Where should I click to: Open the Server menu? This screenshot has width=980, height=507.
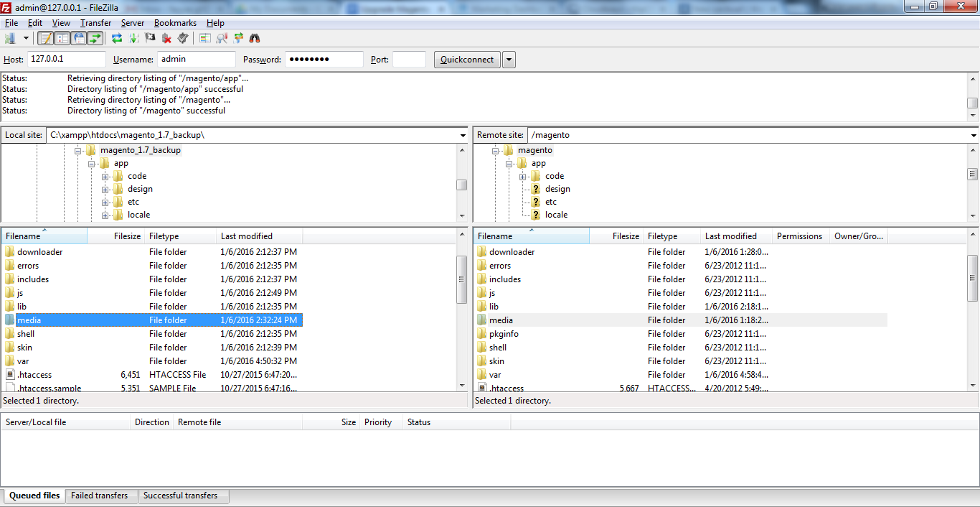tap(133, 23)
